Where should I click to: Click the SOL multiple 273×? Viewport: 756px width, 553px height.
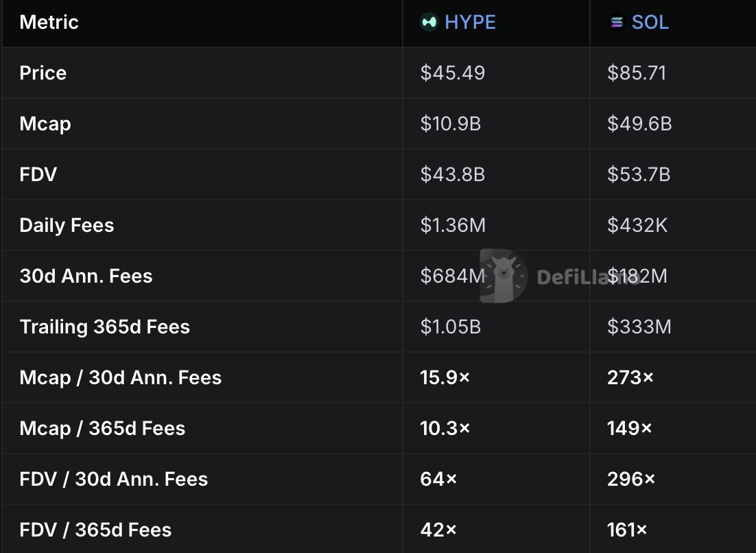tap(630, 377)
